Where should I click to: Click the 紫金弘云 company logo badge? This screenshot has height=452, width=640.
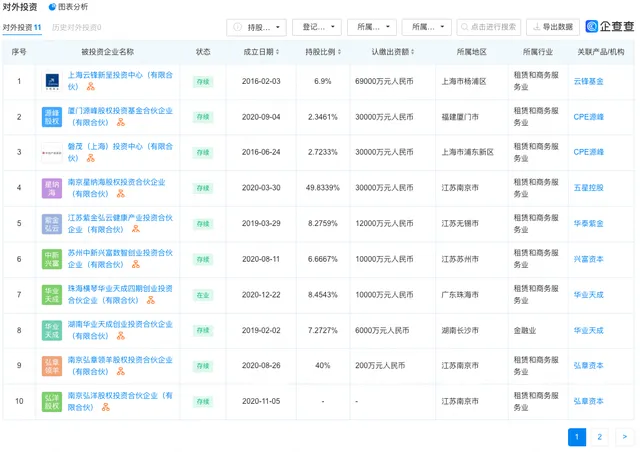(52, 222)
